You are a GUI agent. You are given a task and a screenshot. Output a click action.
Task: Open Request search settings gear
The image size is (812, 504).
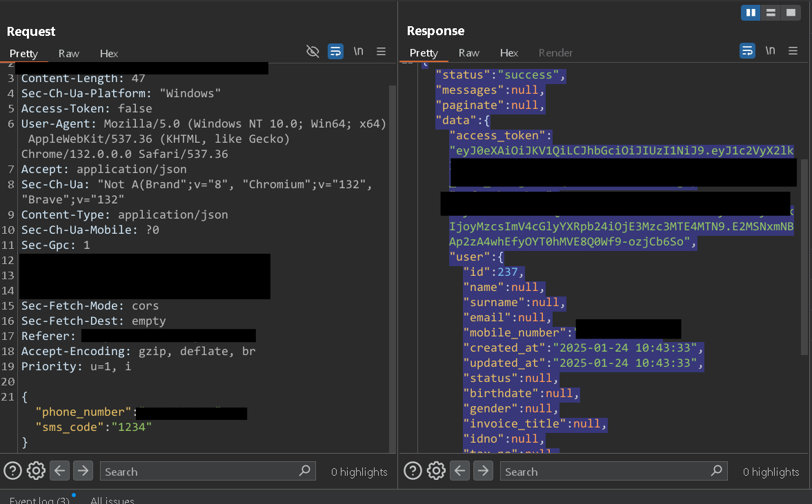[37, 471]
